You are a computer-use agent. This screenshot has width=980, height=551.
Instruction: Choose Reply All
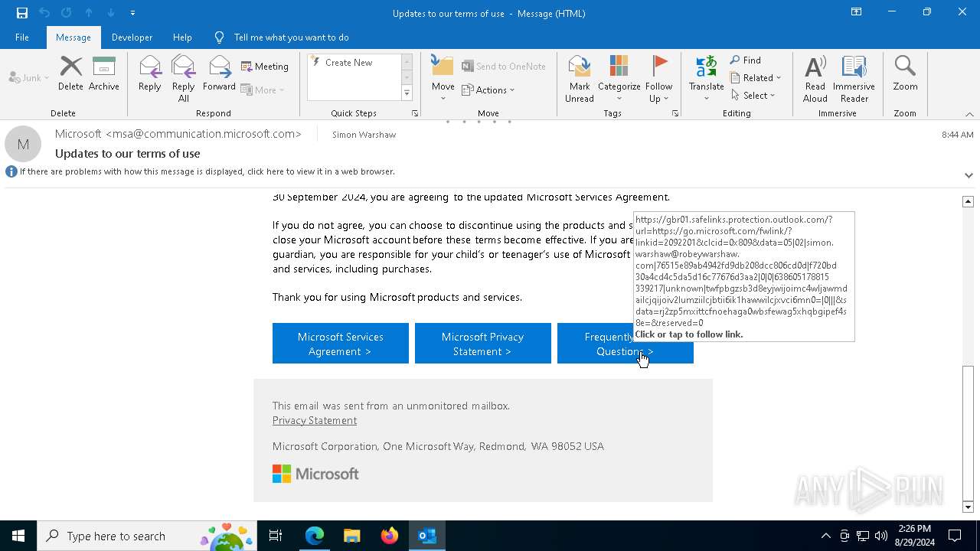point(184,79)
